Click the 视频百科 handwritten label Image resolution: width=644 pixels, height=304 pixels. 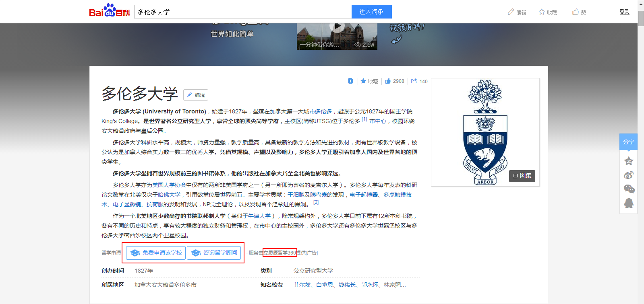pyautogui.click(x=407, y=28)
